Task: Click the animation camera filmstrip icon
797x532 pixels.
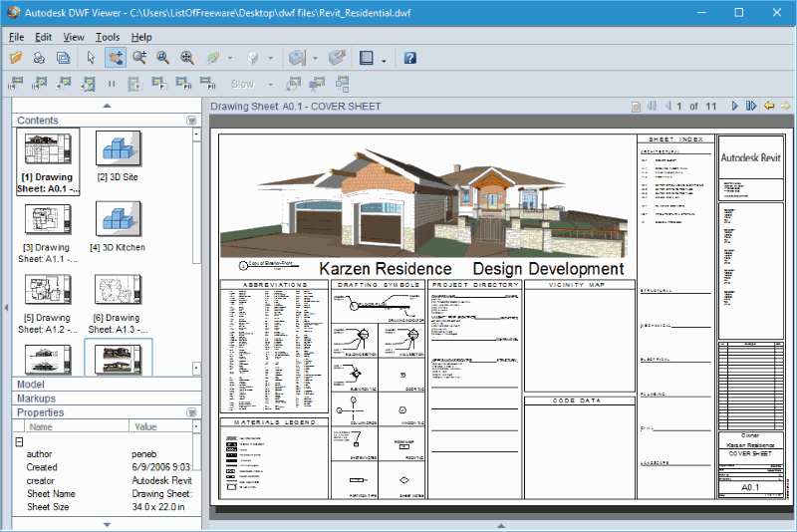Action: 317,84
